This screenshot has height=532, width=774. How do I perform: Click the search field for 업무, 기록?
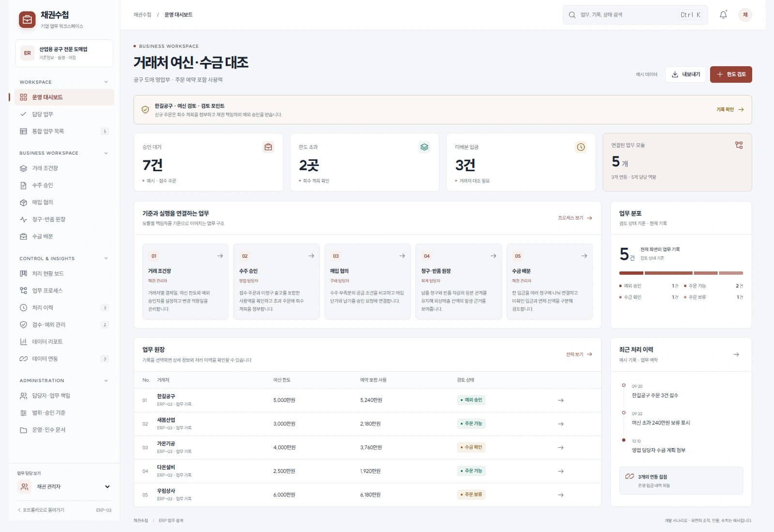point(635,15)
